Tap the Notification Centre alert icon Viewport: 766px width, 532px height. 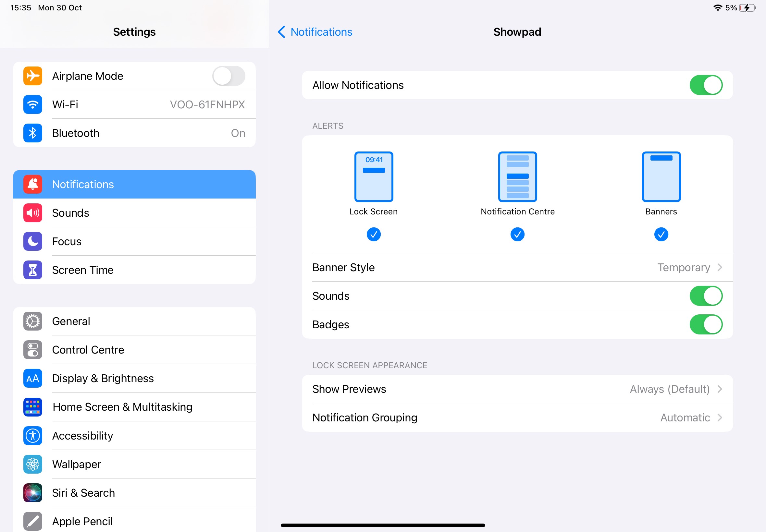coord(517,177)
